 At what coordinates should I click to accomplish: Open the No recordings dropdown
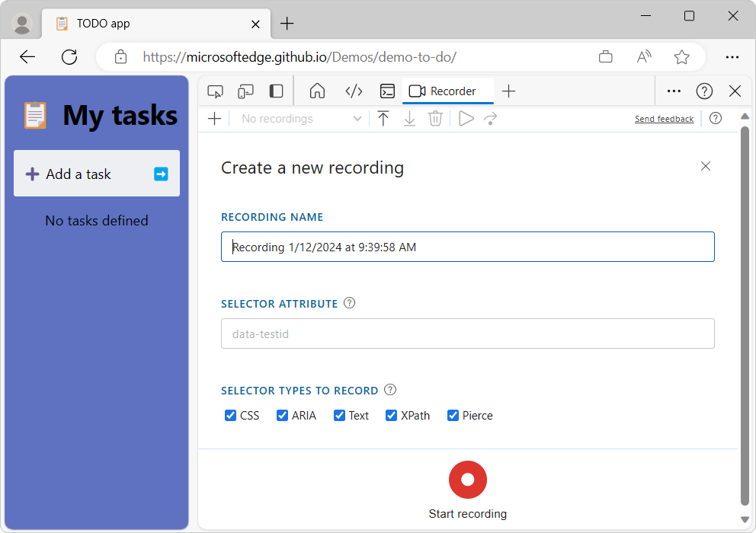click(x=300, y=119)
